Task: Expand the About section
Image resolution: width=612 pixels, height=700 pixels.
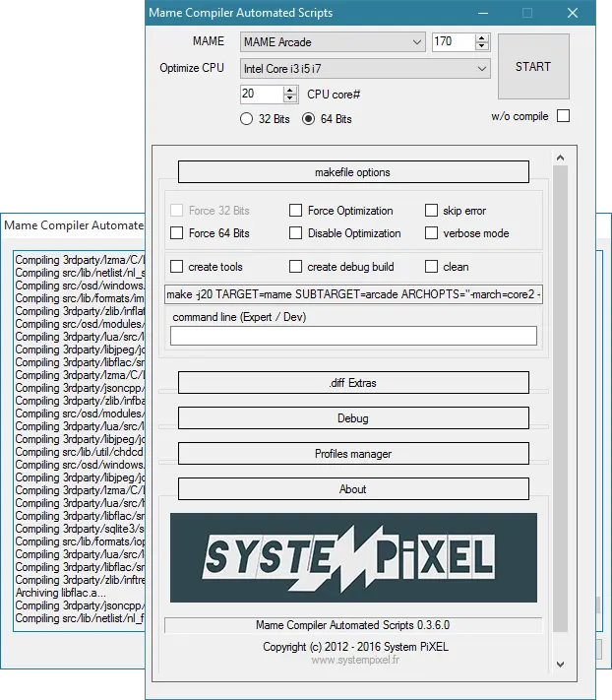Action: point(353,489)
